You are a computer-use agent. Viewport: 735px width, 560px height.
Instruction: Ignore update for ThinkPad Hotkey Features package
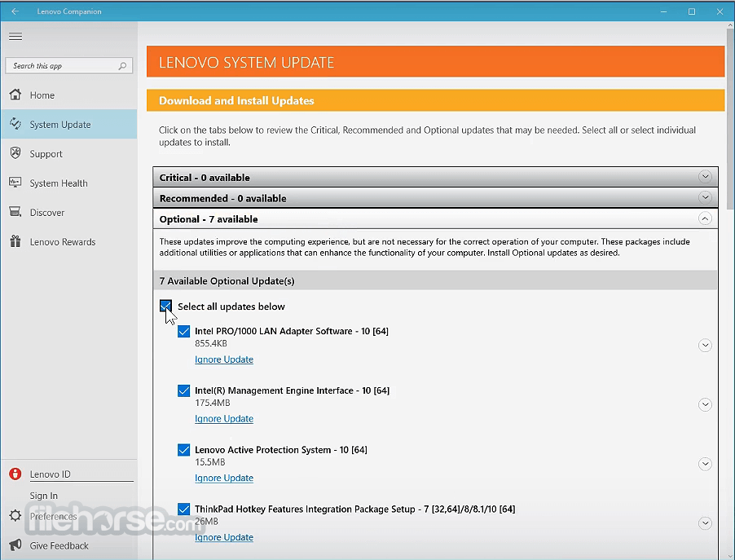224,537
